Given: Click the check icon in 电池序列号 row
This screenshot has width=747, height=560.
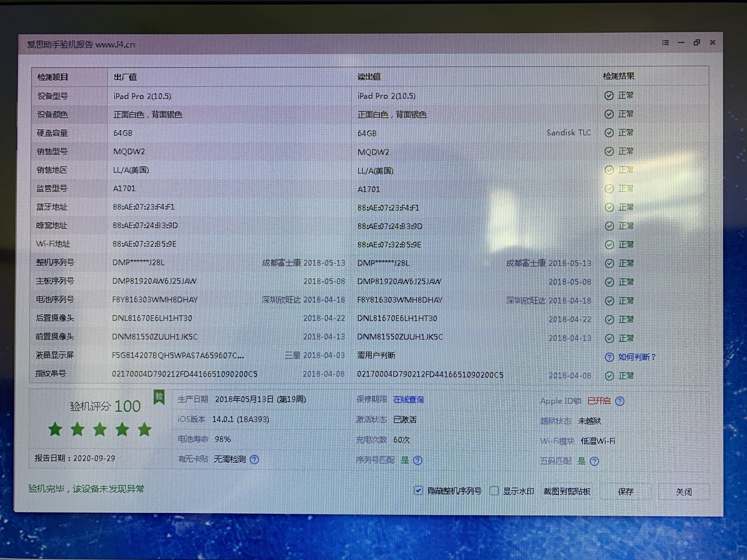Looking at the screenshot, I should [609, 301].
